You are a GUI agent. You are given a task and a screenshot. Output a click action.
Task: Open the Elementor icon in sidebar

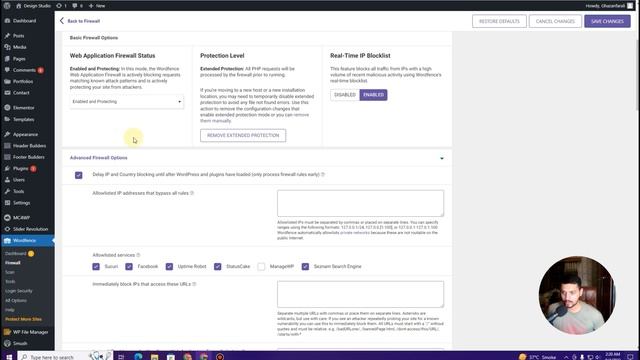coord(7,108)
